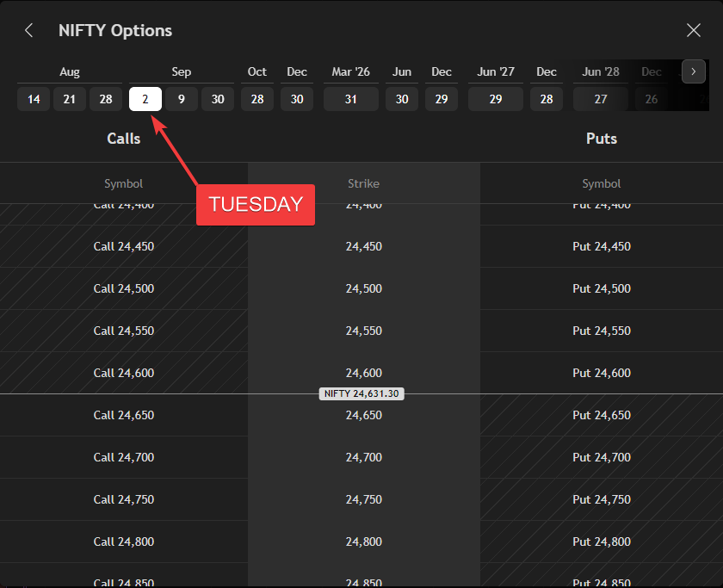Screen dimensions: 723x588
Task: Choose the Jun '28 expiry dated 27
Action: point(601,99)
